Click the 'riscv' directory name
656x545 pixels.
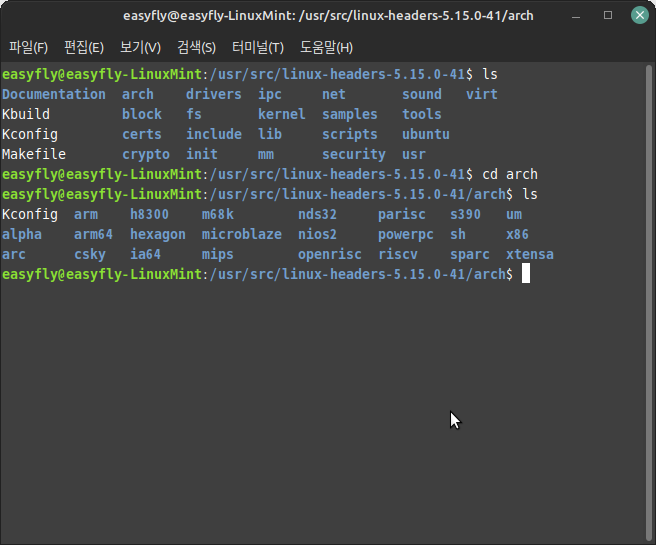pyautogui.click(x=398, y=254)
